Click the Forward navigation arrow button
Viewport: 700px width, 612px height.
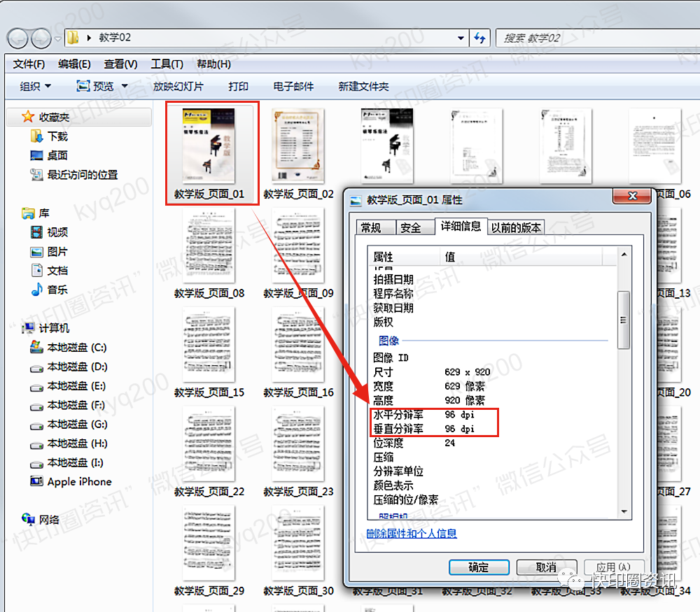point(41,38)
